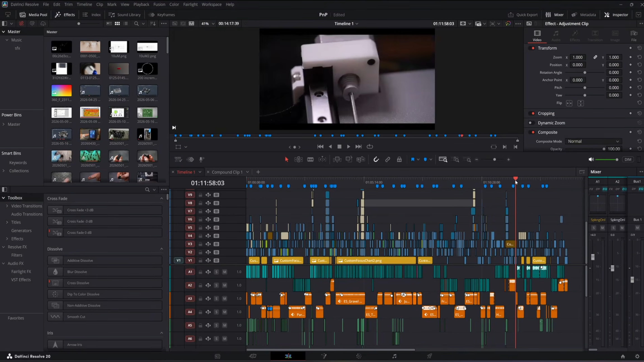Play in reverse in the viewer

(330, 147)
